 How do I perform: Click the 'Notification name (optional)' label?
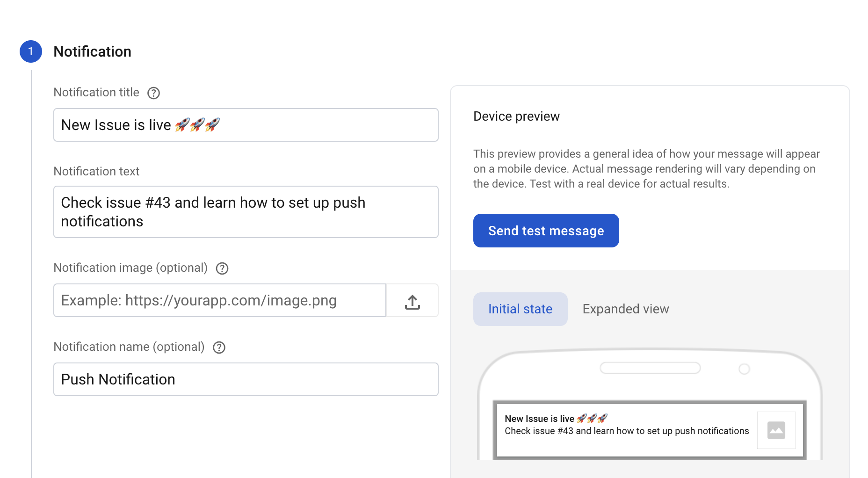pyautogui.click(x=129, y=347)
